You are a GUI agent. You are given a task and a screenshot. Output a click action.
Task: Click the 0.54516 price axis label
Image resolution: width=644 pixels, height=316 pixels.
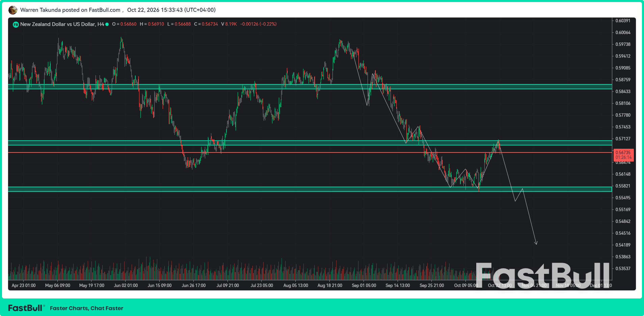623,233
